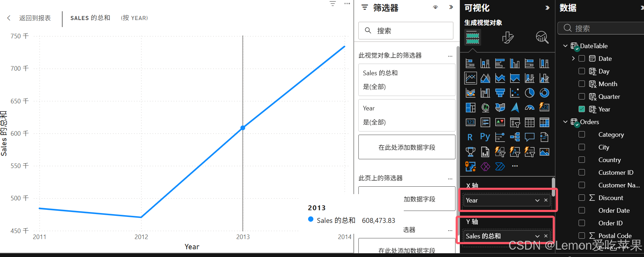644x257 pixels.
Task: Pick the line and stacked column chart
Action: (529, 78)
